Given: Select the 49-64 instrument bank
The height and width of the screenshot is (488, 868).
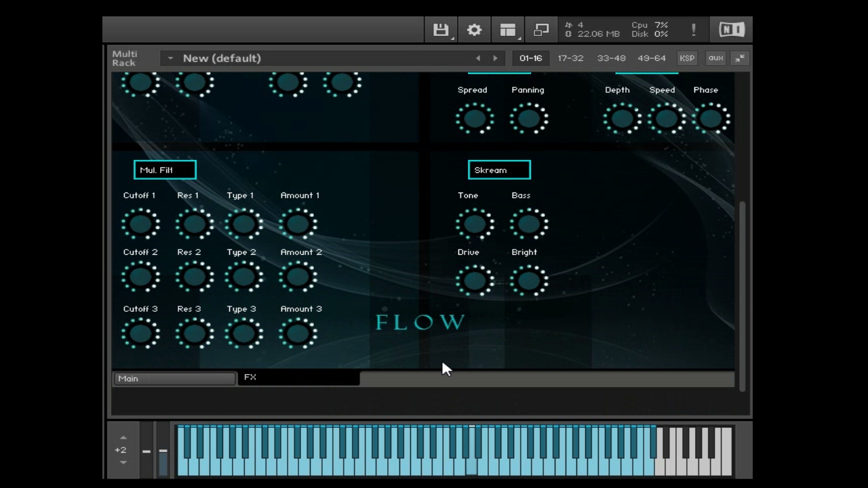Looking at the screenshot, I should [x=651, y=58].
